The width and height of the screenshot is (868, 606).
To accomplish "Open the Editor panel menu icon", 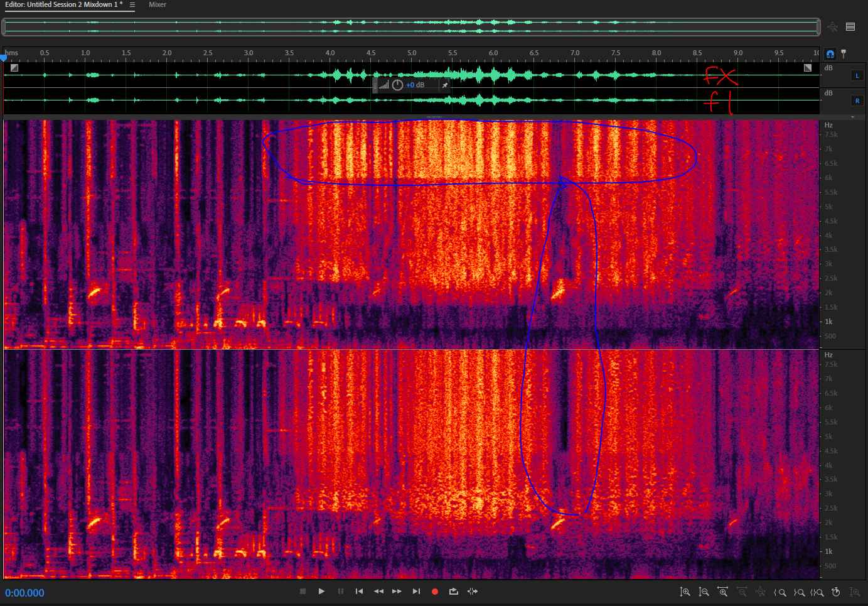I will [x=132, y=5].
